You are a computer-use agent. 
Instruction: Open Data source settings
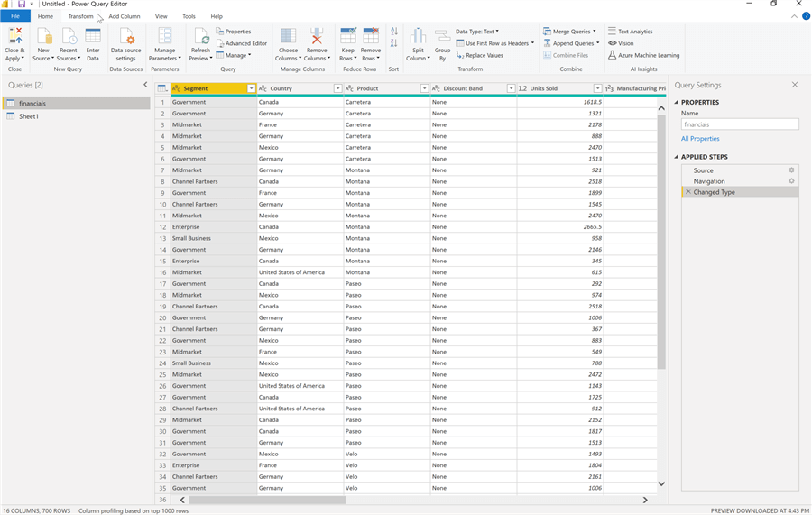click(126, 37)
